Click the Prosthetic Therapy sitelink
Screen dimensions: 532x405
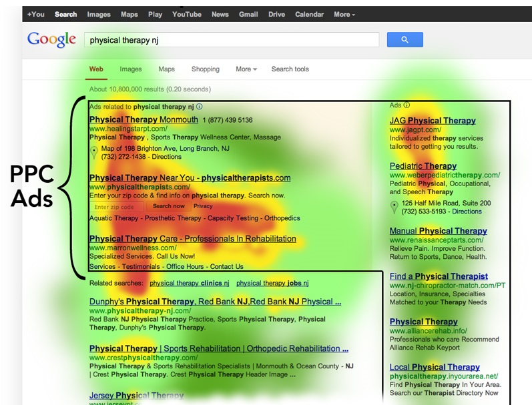coord(173,218)
